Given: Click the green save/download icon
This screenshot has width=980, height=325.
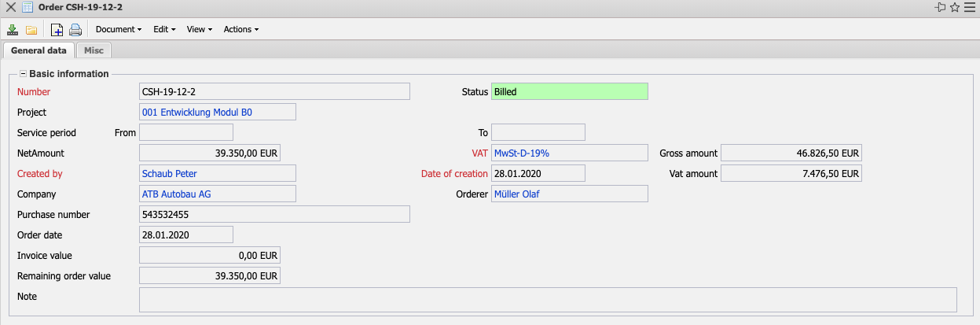Looking at the screenshot, I should point(13,30).
